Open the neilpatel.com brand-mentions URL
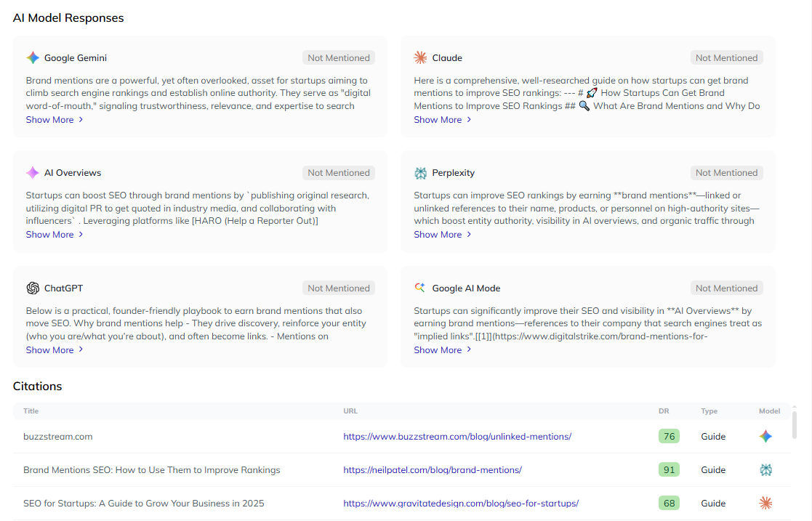Image resolution: width=812 pixels, height=521 pixels. [433, 469]
